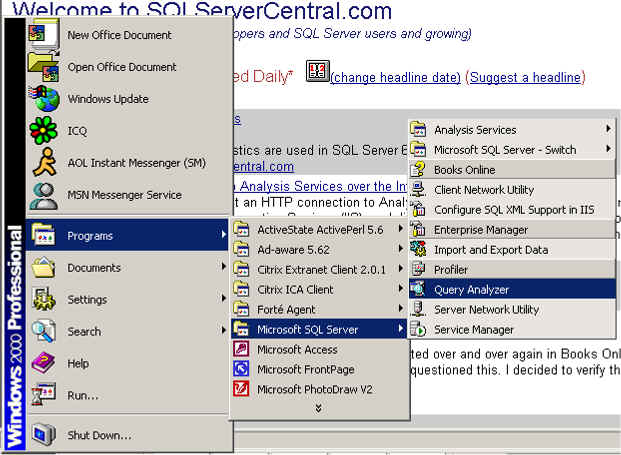Click the Service Manager icon
This screenshot has width=621, height=455.
click(418, 329)
